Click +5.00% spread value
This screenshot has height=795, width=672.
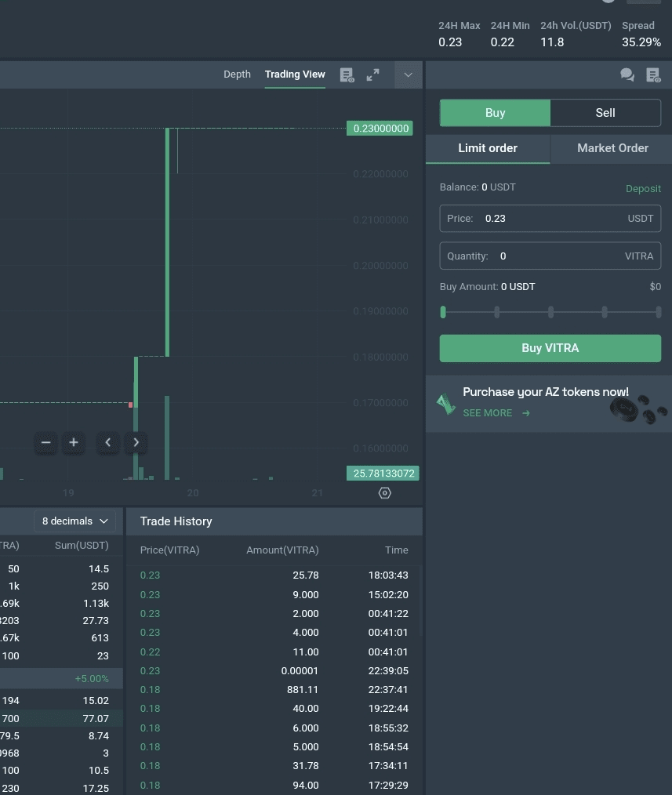(x=92, y=679)
